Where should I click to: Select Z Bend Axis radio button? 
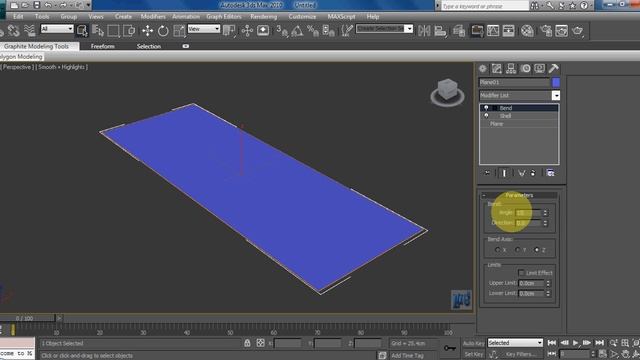coord(537,250)
